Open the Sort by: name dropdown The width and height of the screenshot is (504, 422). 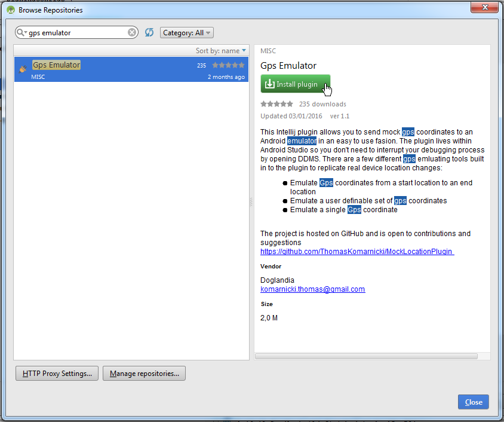click(x=221, y=51)
